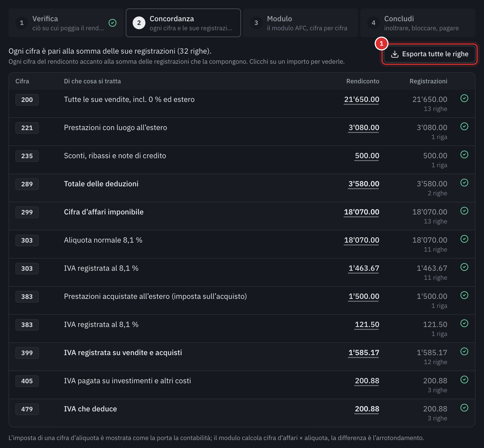Click the 289 cifra badge
The width and height of the screenshot is (484, 448).
27,184
